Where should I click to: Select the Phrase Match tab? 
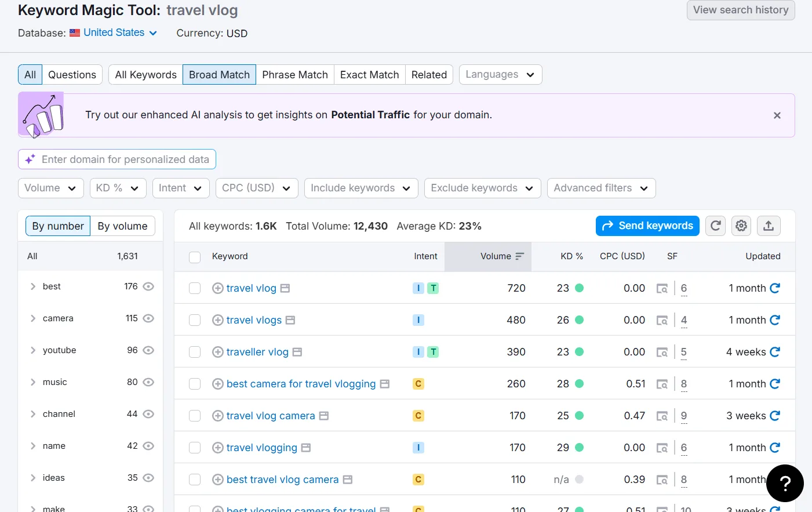click(x=295, y=74)
